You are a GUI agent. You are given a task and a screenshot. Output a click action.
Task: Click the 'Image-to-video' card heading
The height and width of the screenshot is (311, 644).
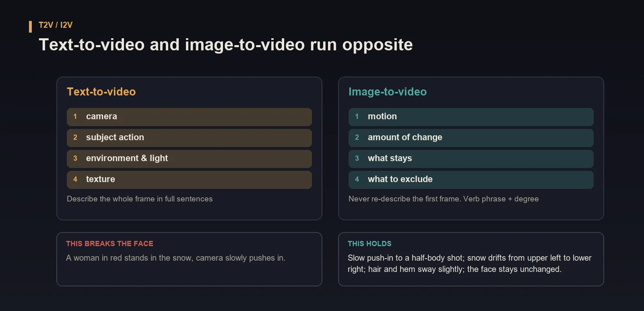388,92
